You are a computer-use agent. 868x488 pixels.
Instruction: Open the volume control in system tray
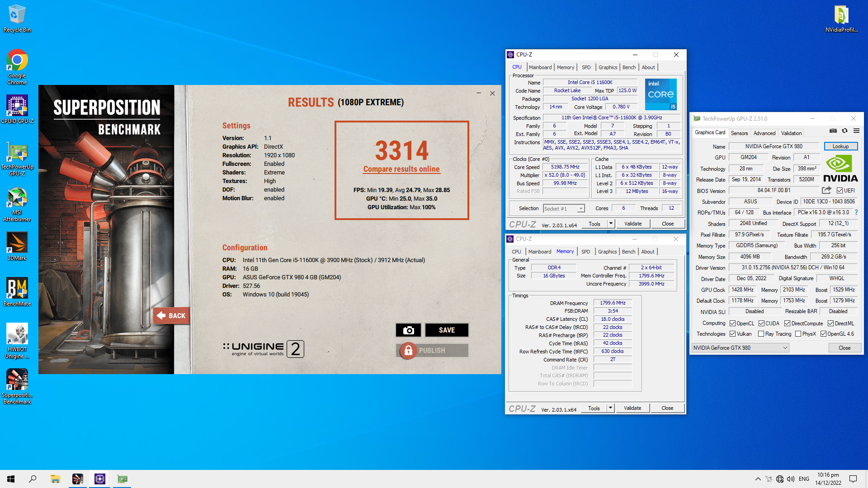pos(791,479)
